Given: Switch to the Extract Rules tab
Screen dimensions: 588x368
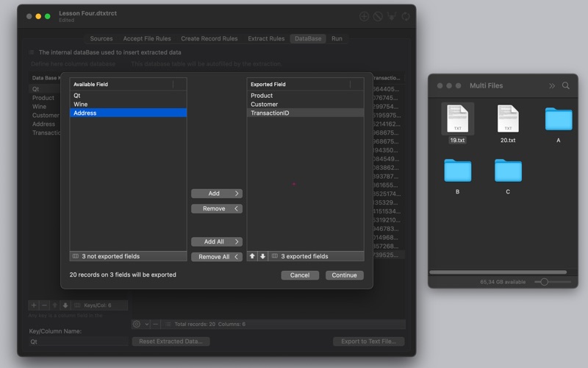Looking at the screenshot, I should pos(266,39).
